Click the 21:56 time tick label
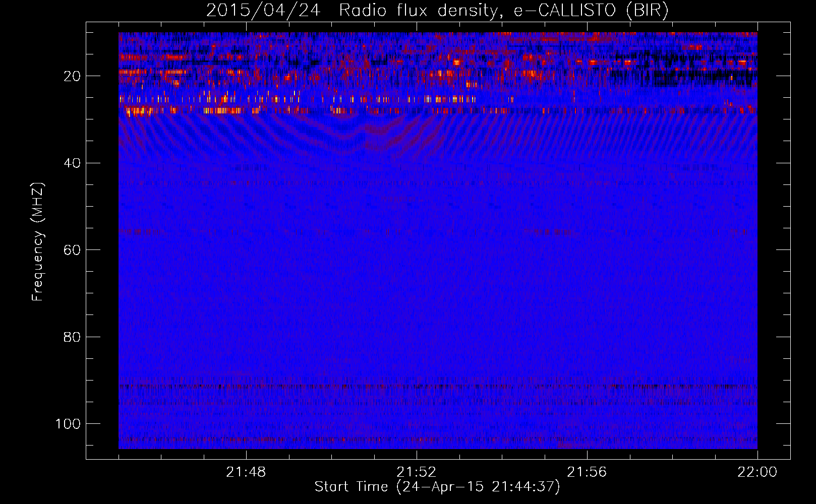The width and height of the screenshot is (816, 504). point(587,472)
